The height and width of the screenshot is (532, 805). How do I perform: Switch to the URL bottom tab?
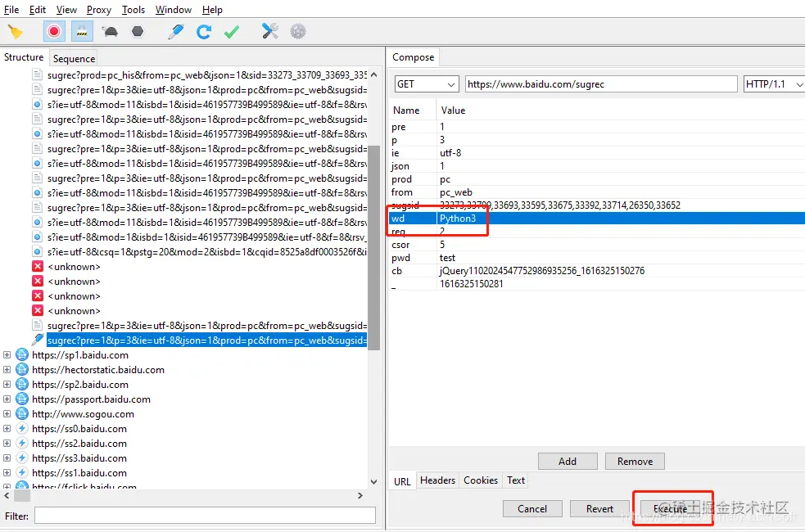(x=402, y=481)
